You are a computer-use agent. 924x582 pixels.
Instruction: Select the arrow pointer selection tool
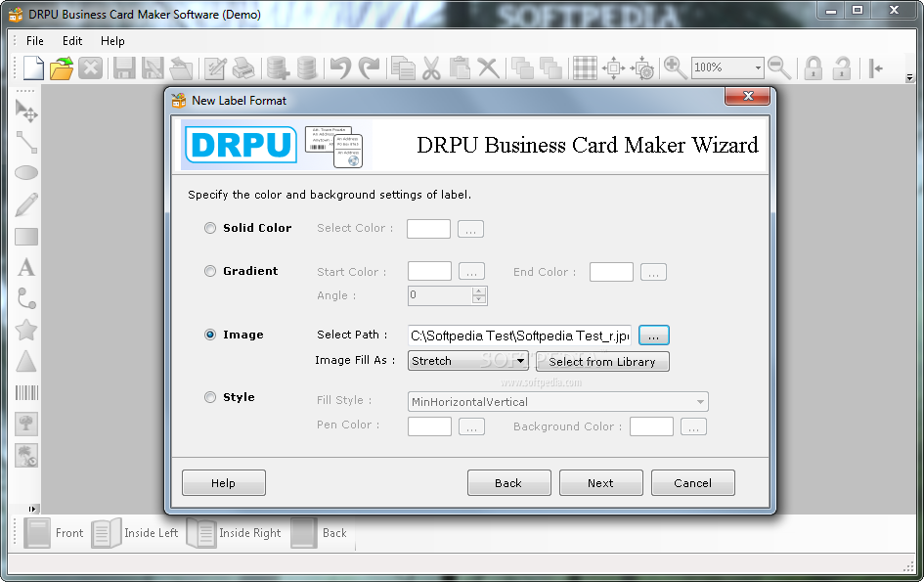tap(26, 111)
